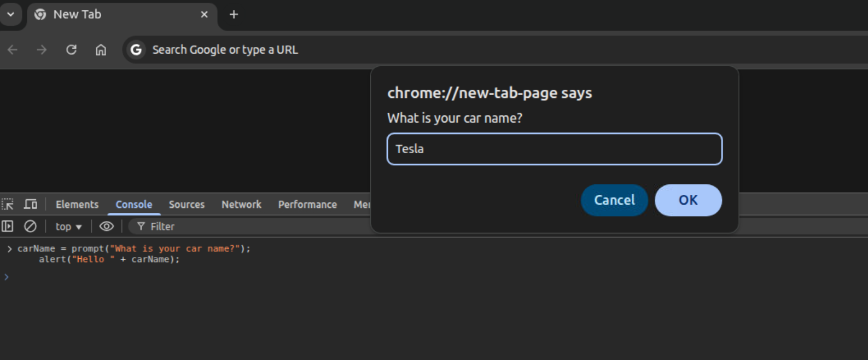
Task: Open the tab search dropdown chevron
Action: point(10,14)
